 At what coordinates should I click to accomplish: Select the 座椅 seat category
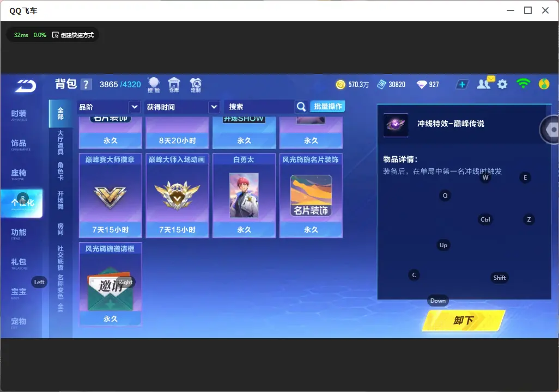point(19,174)
